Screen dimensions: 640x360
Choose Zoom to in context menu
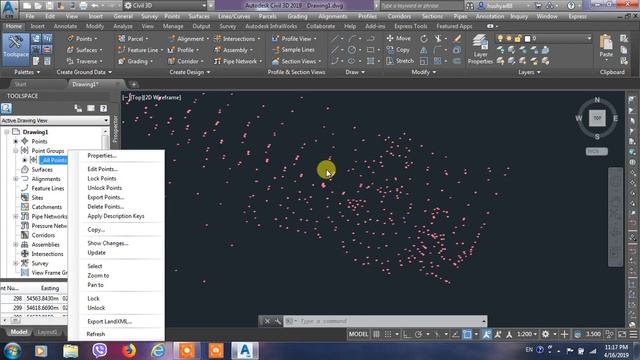pyautogui.click(x=98, y=276)
